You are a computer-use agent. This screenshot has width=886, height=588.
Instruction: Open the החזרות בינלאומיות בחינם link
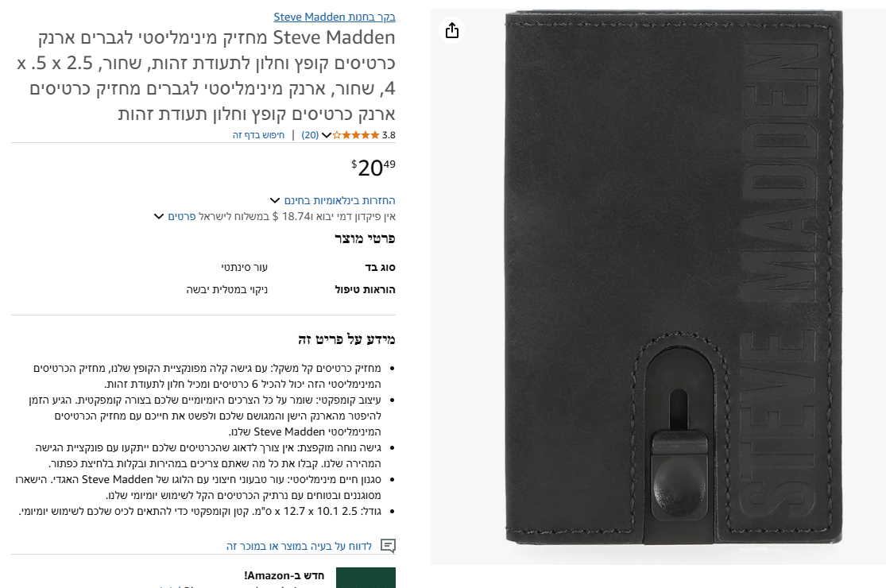340,200
